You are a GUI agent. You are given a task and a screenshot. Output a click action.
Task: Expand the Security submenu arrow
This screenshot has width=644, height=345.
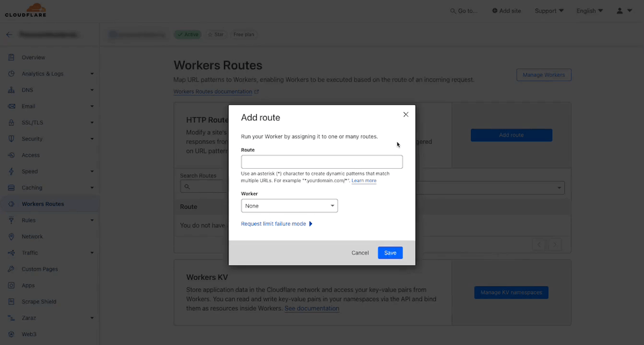point(92,139)
